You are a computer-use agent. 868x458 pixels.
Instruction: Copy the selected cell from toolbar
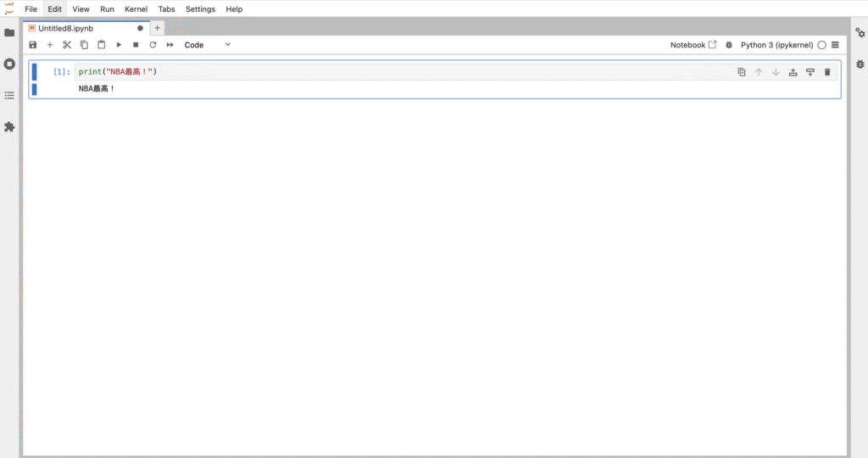(x=84, y=45)
